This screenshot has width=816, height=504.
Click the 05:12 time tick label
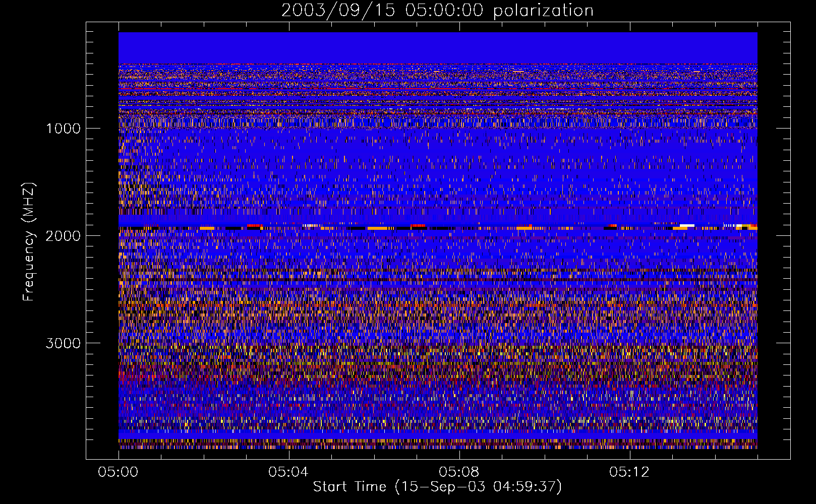[629, 472]
